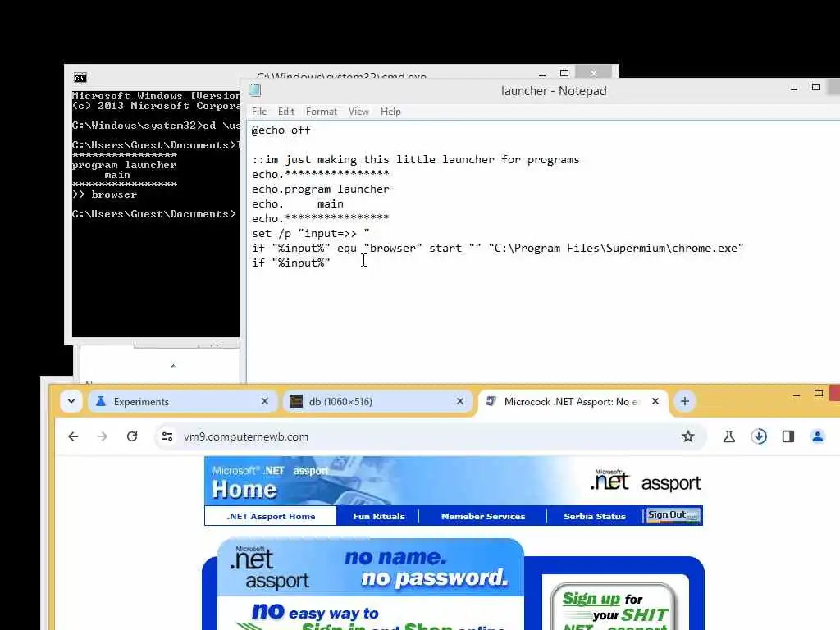
Task: Open the browser profile icon
Action: (818, 436)
